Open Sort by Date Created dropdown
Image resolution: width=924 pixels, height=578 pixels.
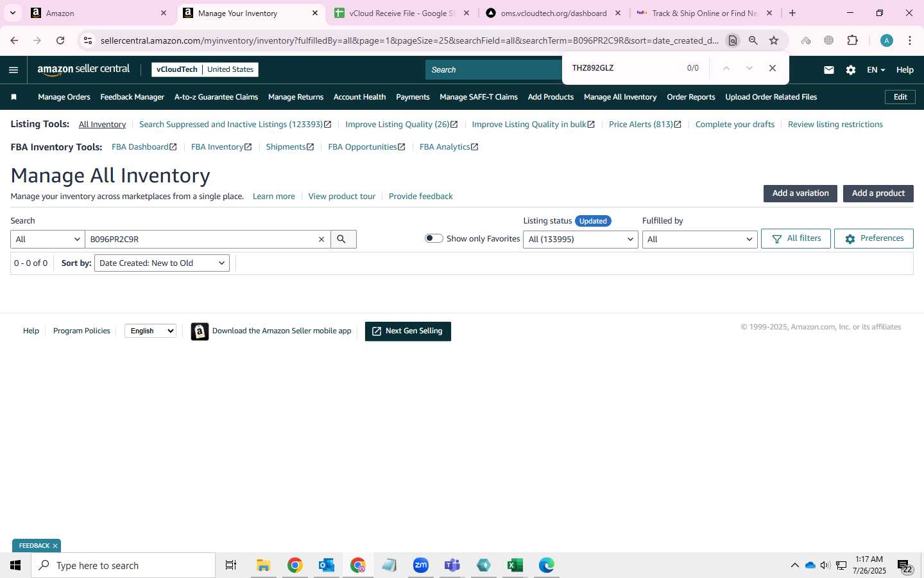162,263
